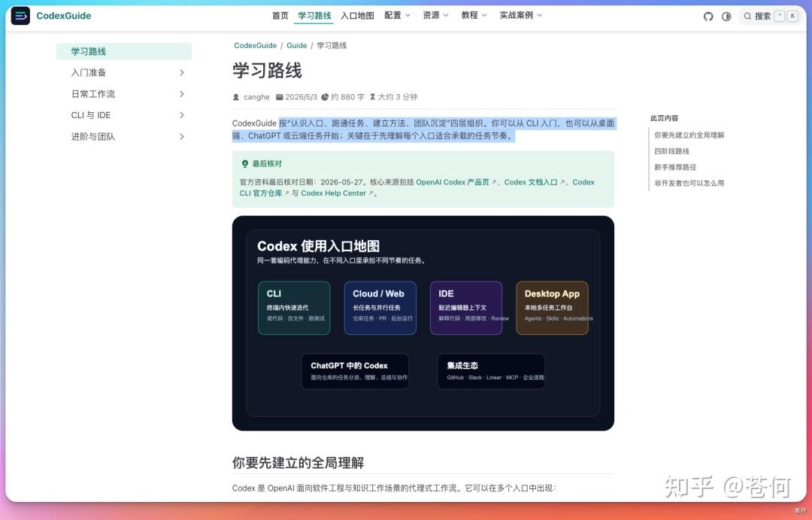Open the search box in header
Image resolution: width=812 pixels, height=520 pixels.
pos(770,17)
